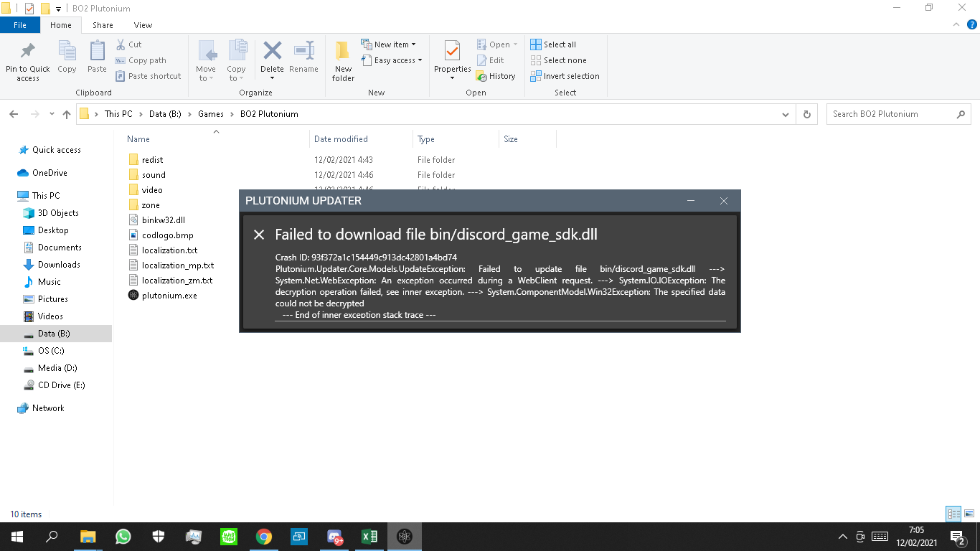This screenshot has height=551, width=980.
Task: Create a New folder from ribbon
Action: [343, 61]
